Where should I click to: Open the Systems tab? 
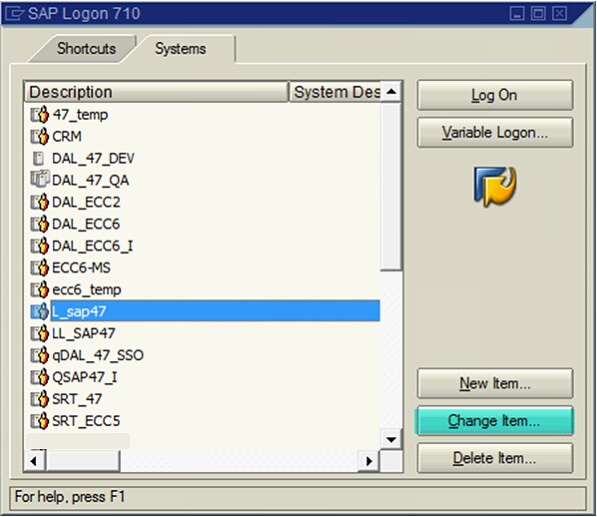[x=180, y=49]
